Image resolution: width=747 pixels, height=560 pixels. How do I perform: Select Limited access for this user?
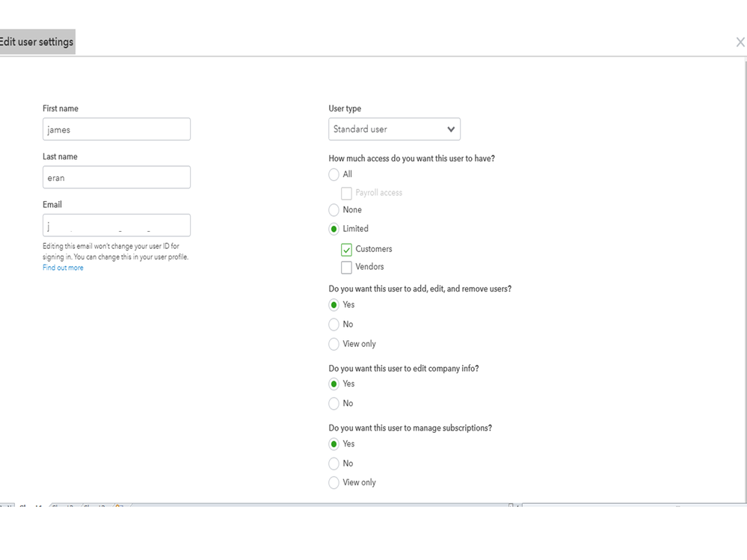(x=333, y=228)
